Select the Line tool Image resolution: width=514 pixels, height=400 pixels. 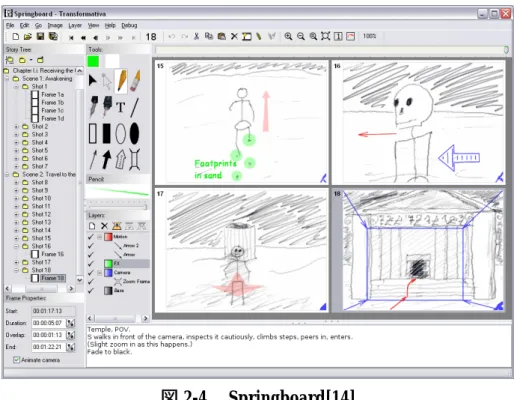(x=134, y=107)
